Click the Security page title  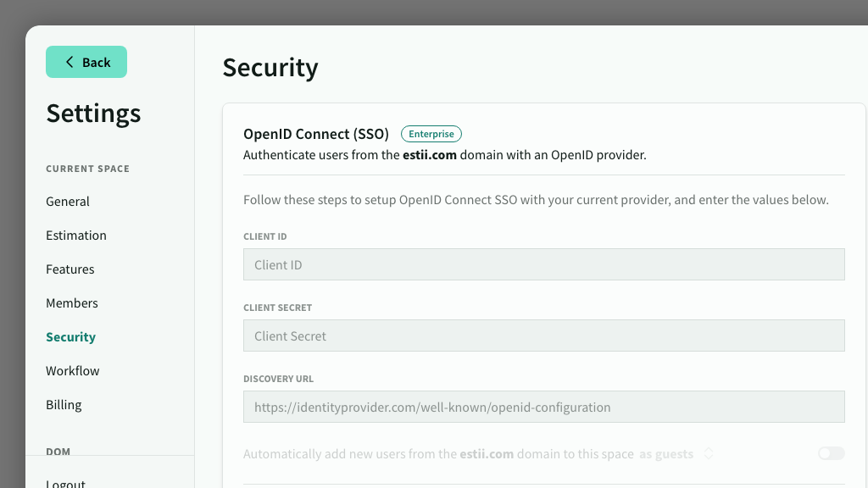[x=270, y=68]
